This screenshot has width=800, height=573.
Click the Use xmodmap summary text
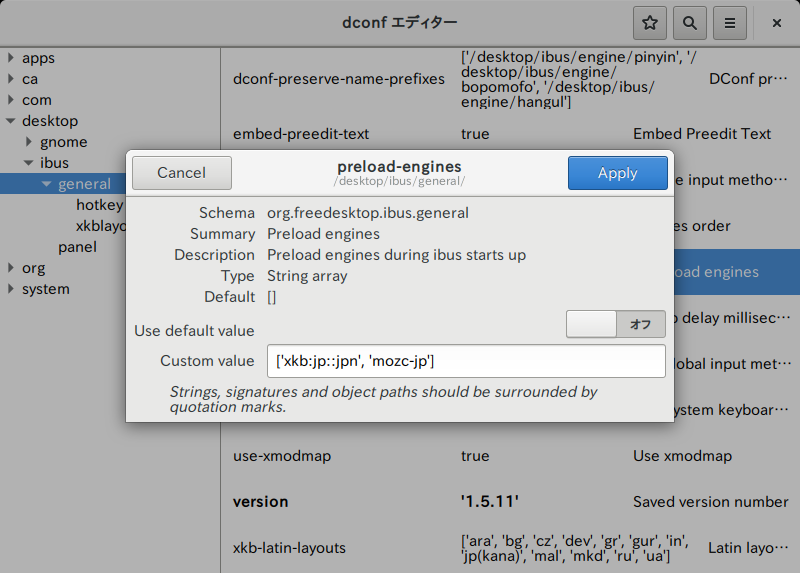683,456
